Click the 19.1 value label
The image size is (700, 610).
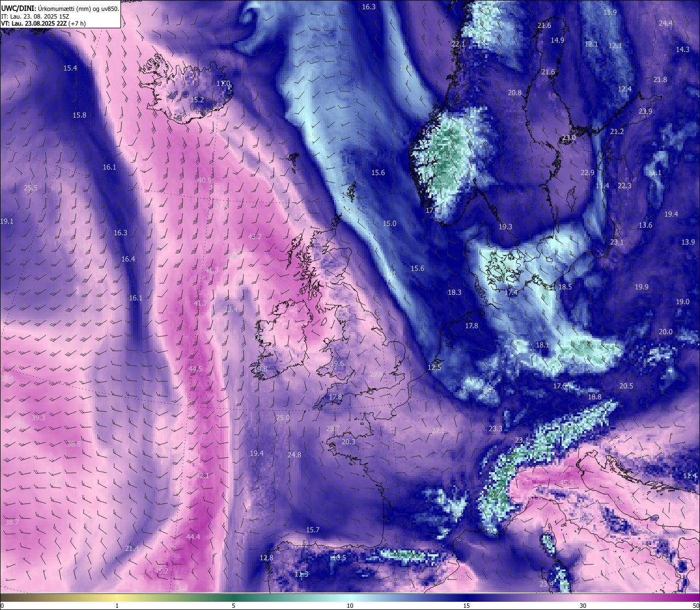(x=7, y=222)
